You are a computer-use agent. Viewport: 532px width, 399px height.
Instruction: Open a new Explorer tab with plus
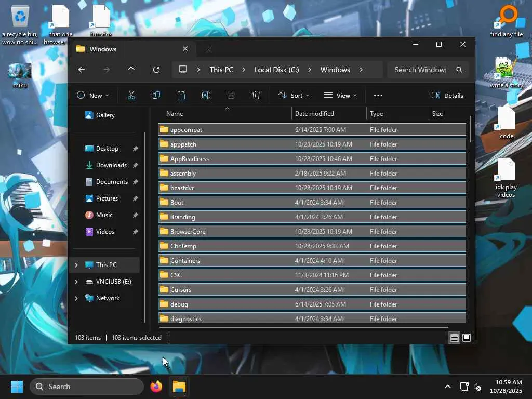pos(208,49)
